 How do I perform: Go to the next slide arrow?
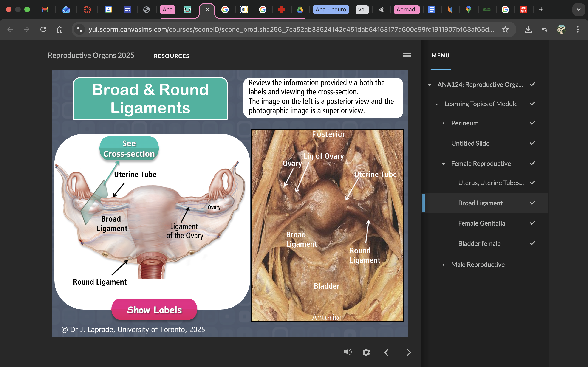click(408, 352)
